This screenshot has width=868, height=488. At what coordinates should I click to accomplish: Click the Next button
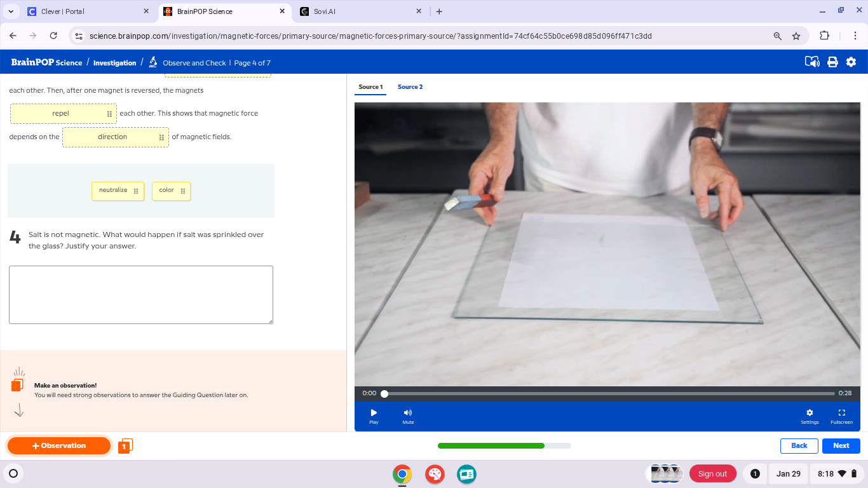pos(841,445)
